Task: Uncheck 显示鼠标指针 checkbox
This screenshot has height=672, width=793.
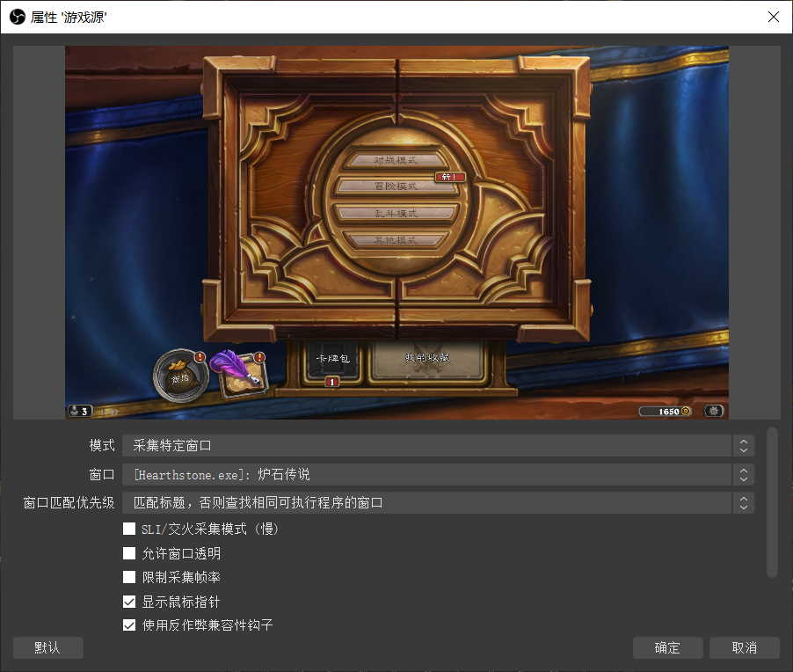Action: (x=129, y=602)
